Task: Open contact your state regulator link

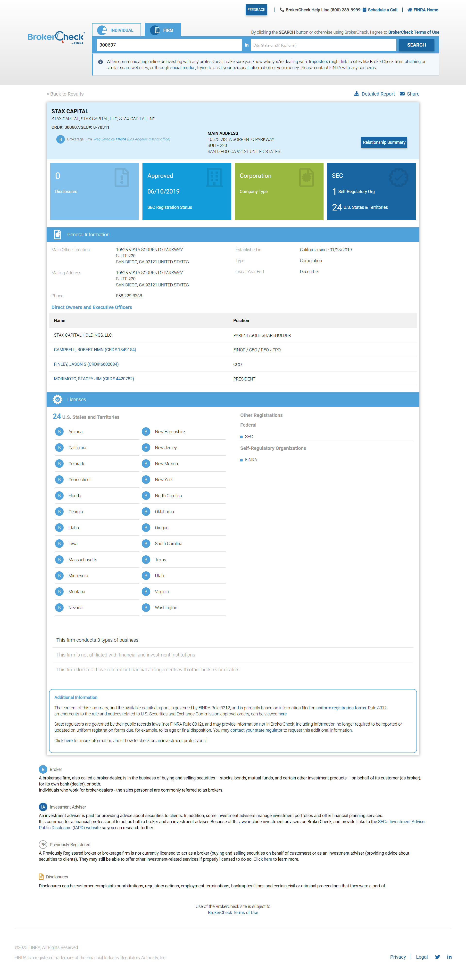Action: (256, 730)
